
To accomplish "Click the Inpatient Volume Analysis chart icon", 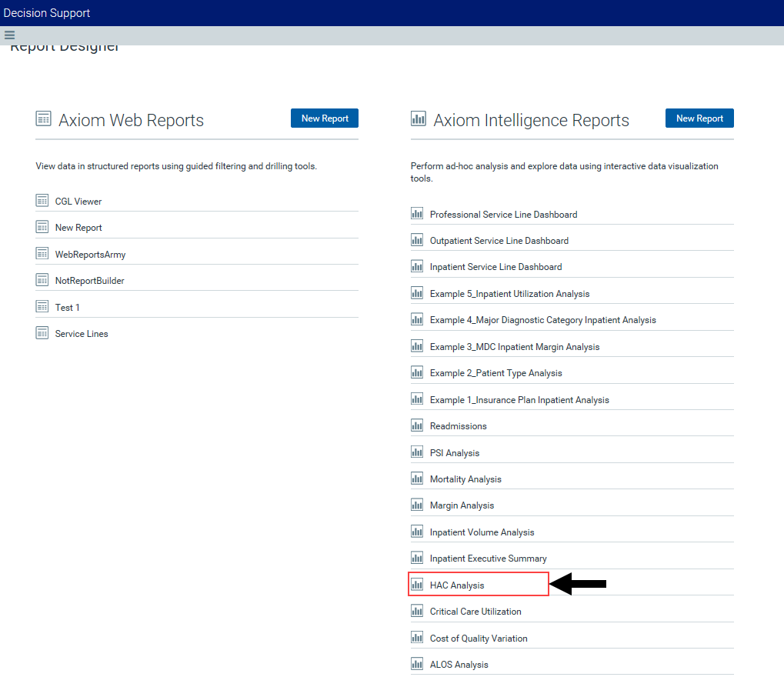I will (417, 532).
